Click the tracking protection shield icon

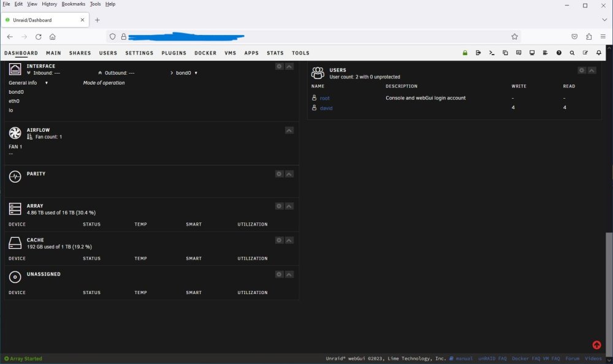[113, 37]
